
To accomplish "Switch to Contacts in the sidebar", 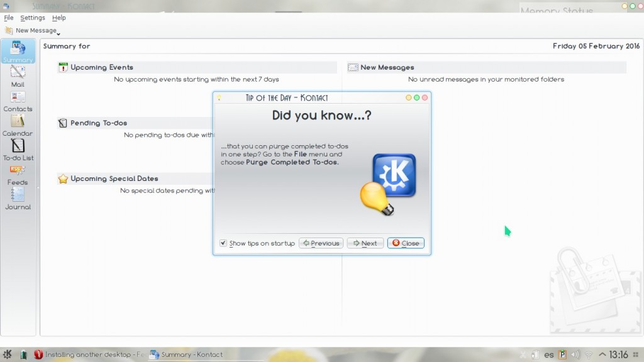I will 18,101.
